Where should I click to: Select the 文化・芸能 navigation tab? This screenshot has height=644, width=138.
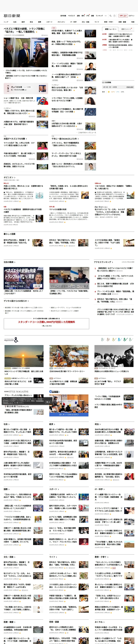[85, 22]
